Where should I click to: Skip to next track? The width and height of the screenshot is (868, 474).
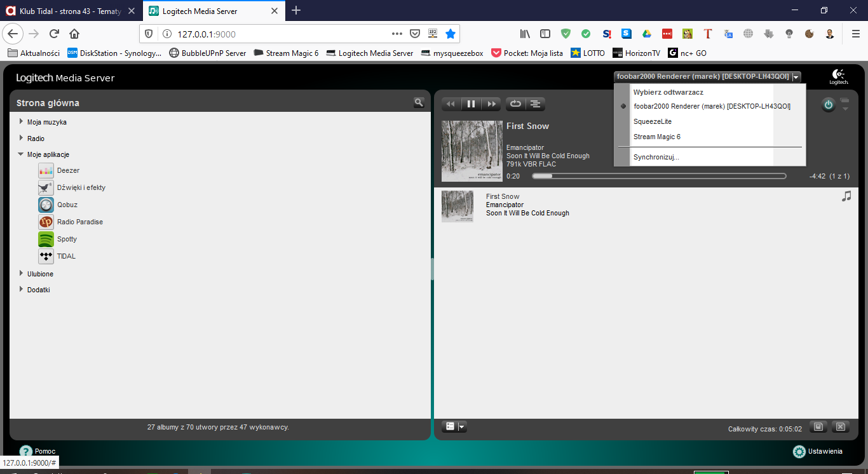[x=491, y=104]
